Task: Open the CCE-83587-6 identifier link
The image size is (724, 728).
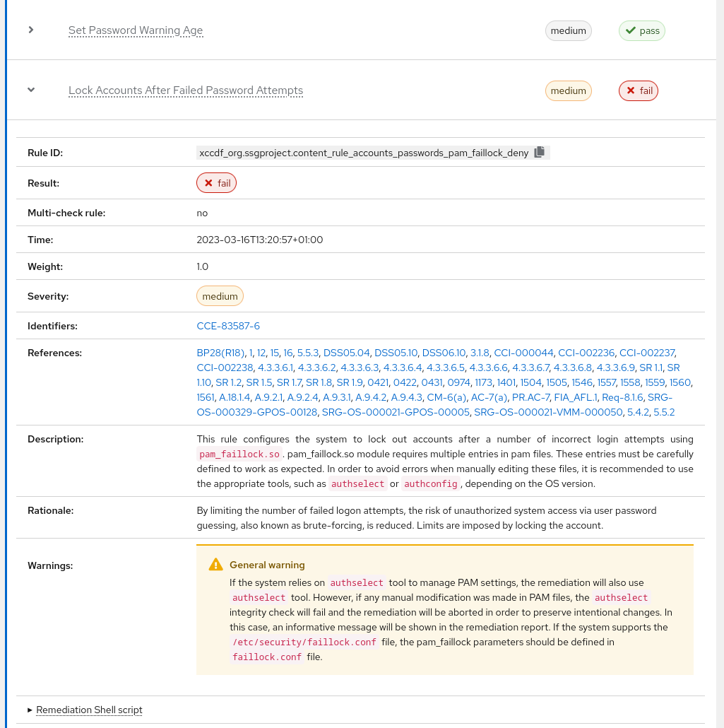Action: point(228,326)
